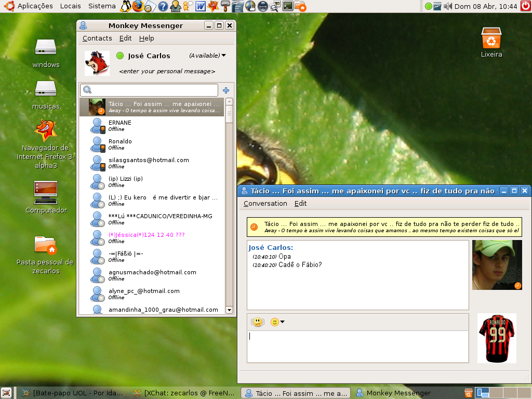Click the contact search field
This screenshot has height=399, width=532.
(x=149, y=90)
